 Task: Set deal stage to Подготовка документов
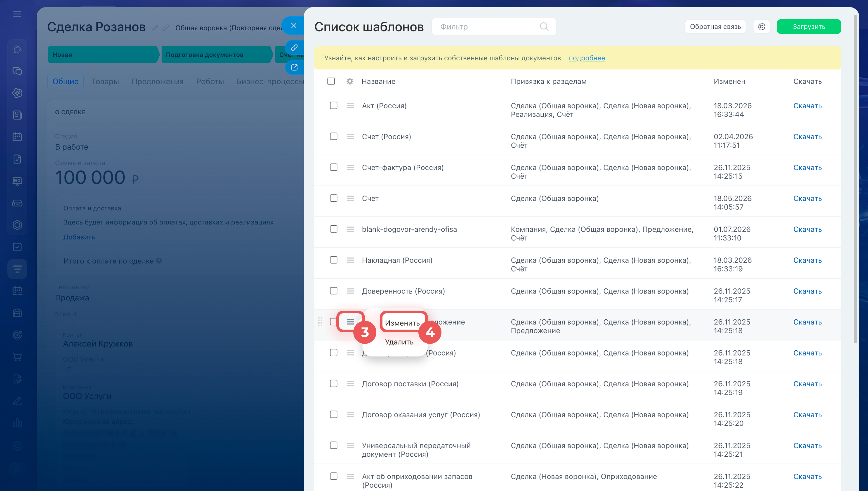click(217, 54)
